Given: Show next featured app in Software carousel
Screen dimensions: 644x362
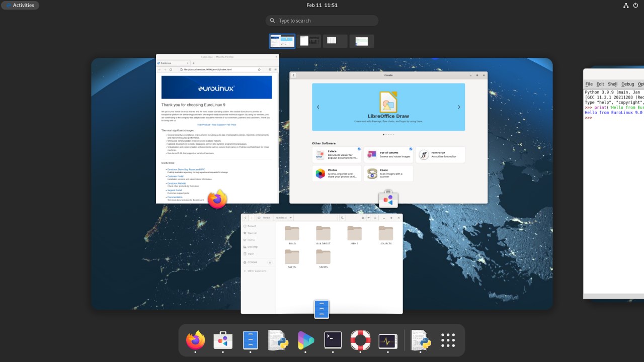Looking at the screenshot, I should click(459, 107).
